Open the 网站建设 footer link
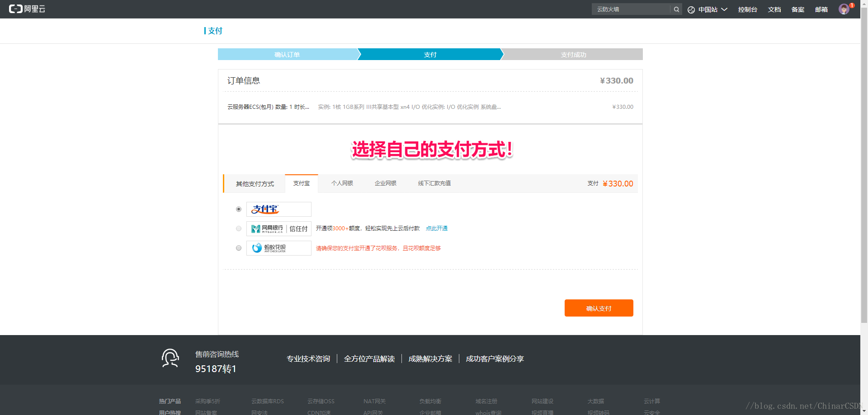 pyautogui.click(x=542, y=401)
